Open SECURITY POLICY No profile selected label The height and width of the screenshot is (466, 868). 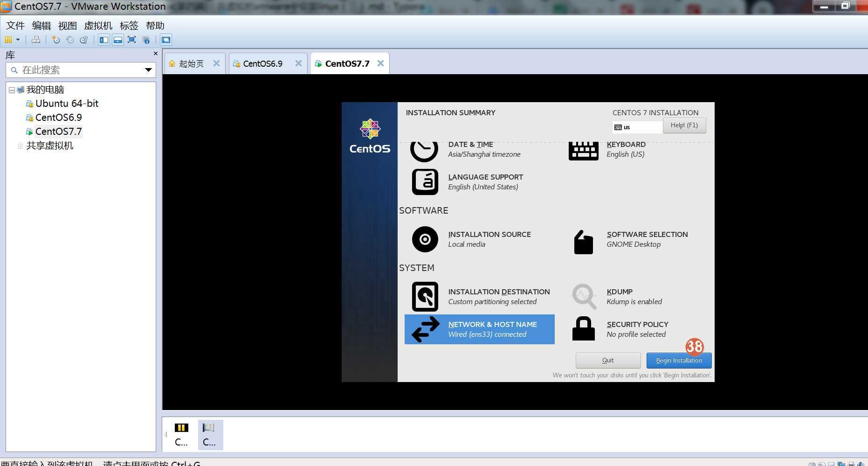pos(637,329)
